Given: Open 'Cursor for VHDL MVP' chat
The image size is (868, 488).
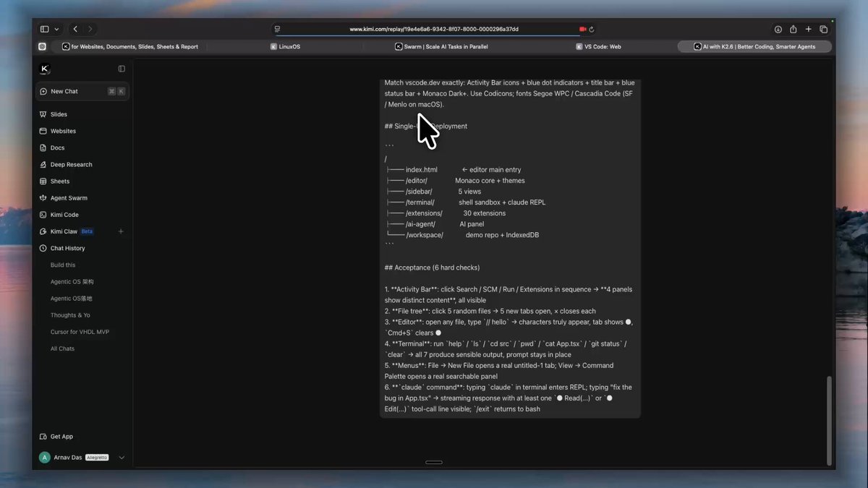Looking at the screenshot, I should 80,332.
